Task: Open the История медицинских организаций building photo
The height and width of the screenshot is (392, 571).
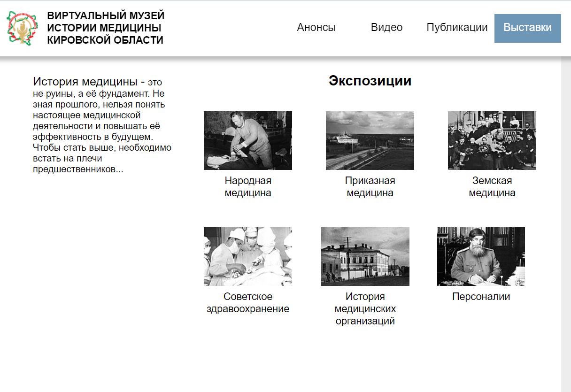Action: pyautogui.click(x=365, y=256)
